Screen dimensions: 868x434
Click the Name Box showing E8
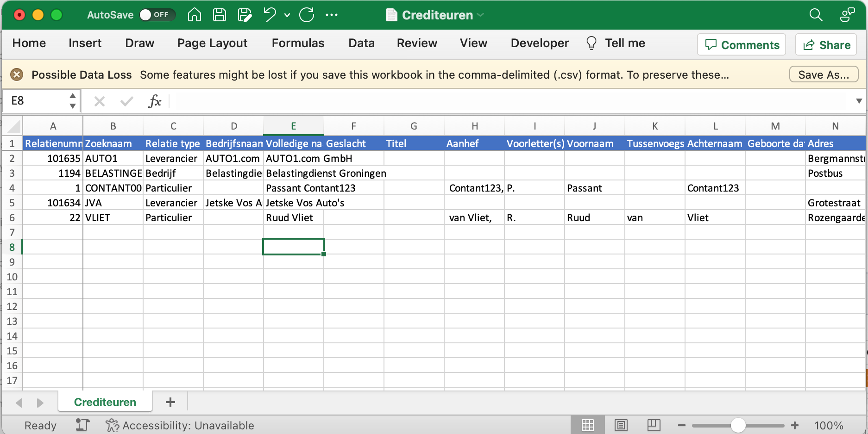[37, 101]
